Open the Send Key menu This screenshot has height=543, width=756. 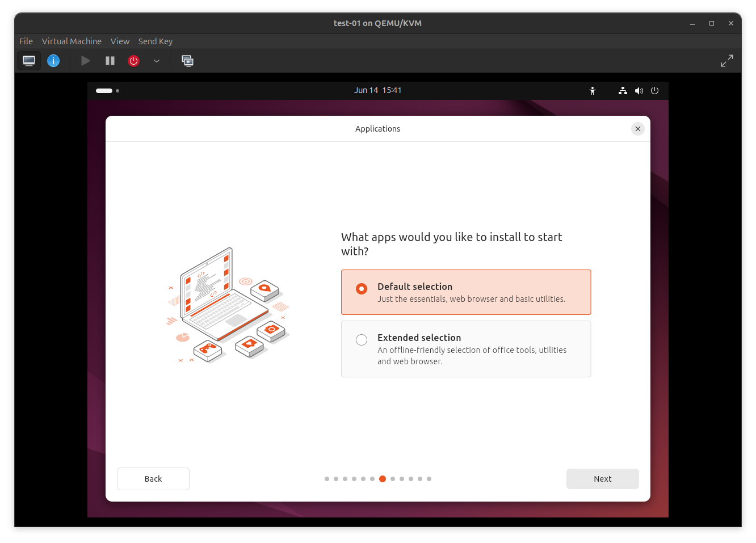(x=156, y=41)
